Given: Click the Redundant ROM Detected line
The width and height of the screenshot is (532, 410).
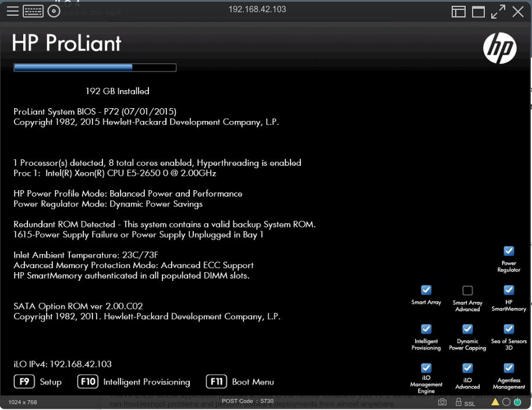Looking at the screenshot, I should 165,224.
